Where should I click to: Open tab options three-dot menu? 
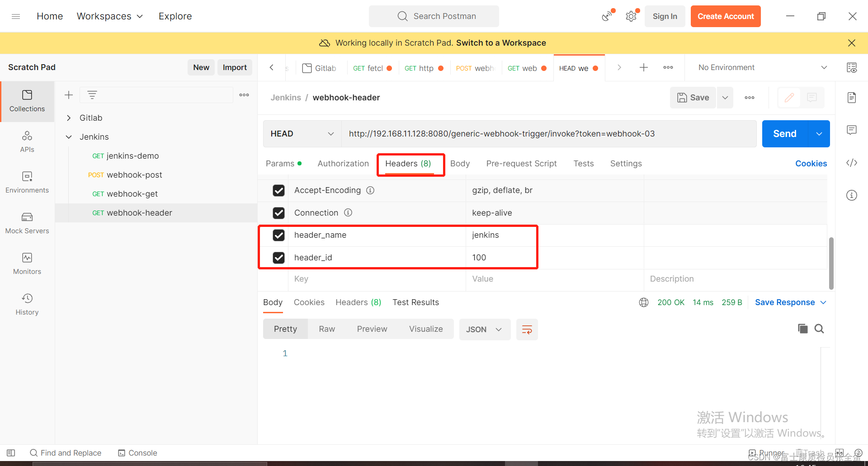668,67
